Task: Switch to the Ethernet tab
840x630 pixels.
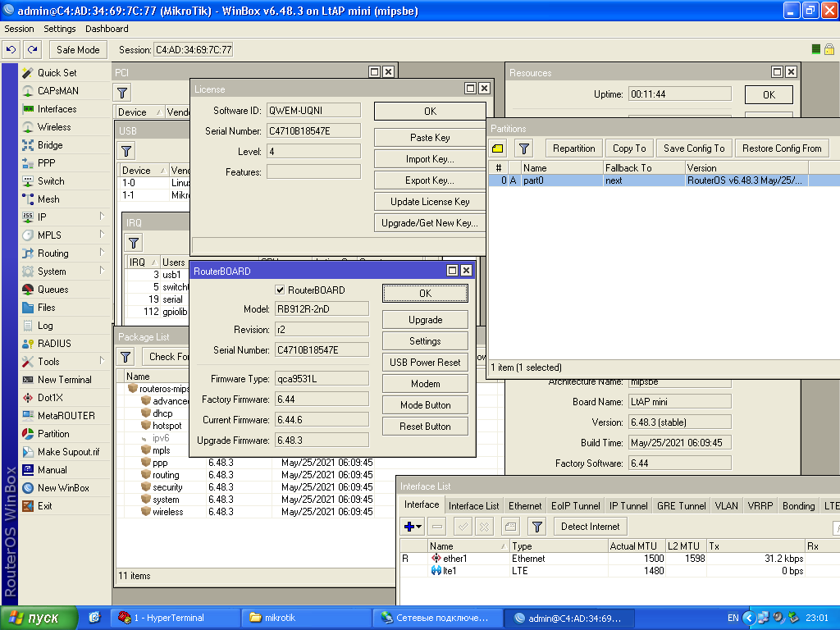Action: 525,505
